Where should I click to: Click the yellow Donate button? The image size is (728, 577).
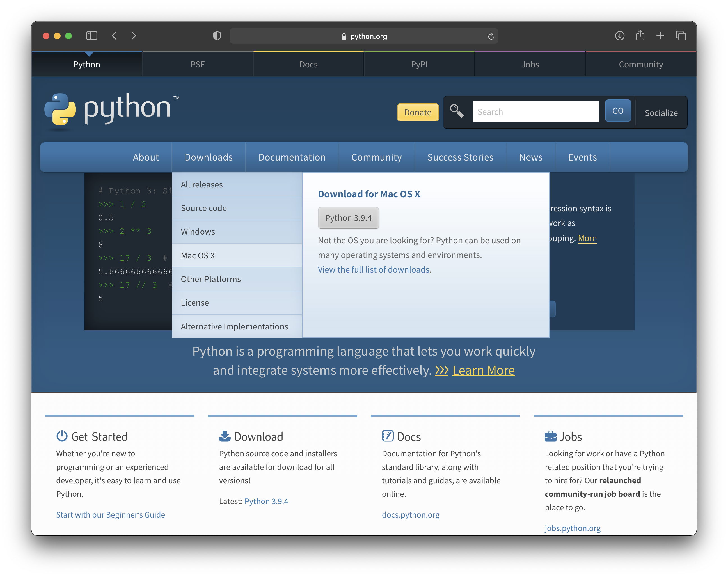[x=418, y=112]
